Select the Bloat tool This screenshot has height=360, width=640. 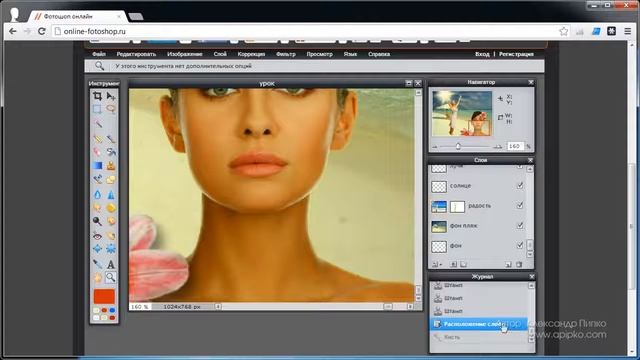point(97,249)
